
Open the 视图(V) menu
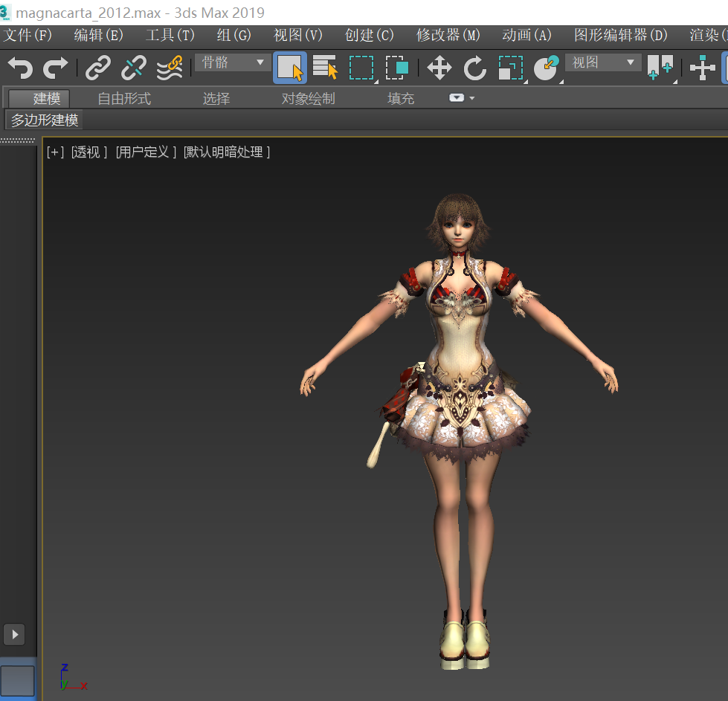tap(298, 35)
